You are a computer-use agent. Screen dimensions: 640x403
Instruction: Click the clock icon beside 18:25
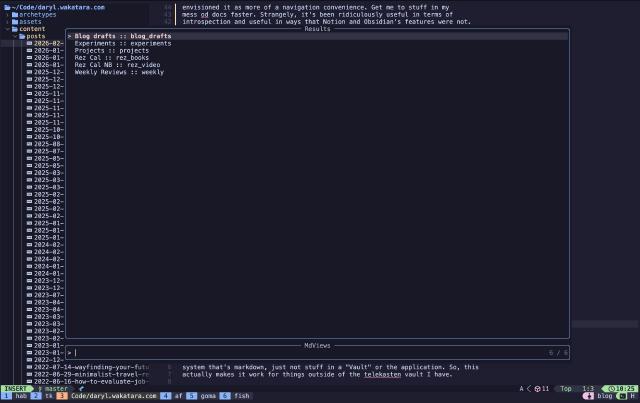coord(611,389)
